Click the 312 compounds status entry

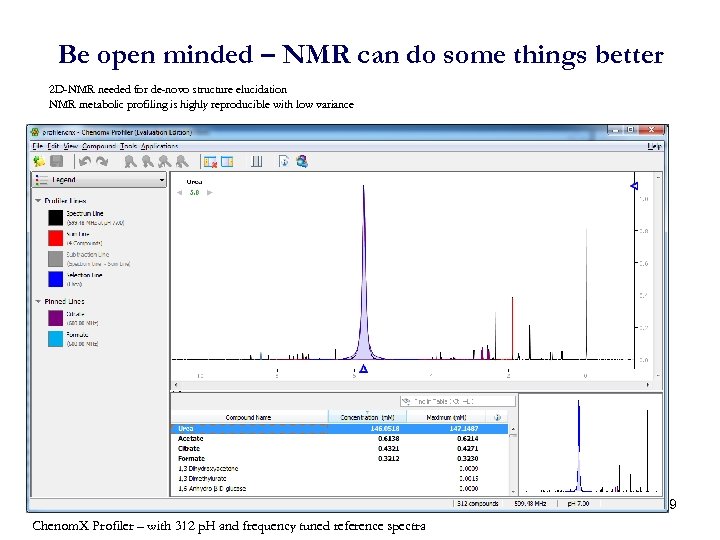pos(478,504)
